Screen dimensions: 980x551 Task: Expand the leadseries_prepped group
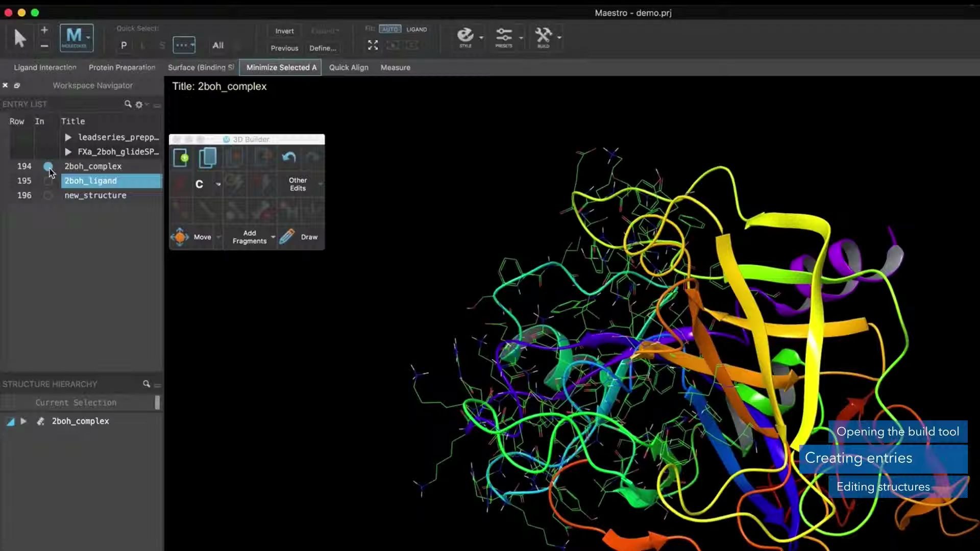[x=68, y=137]
